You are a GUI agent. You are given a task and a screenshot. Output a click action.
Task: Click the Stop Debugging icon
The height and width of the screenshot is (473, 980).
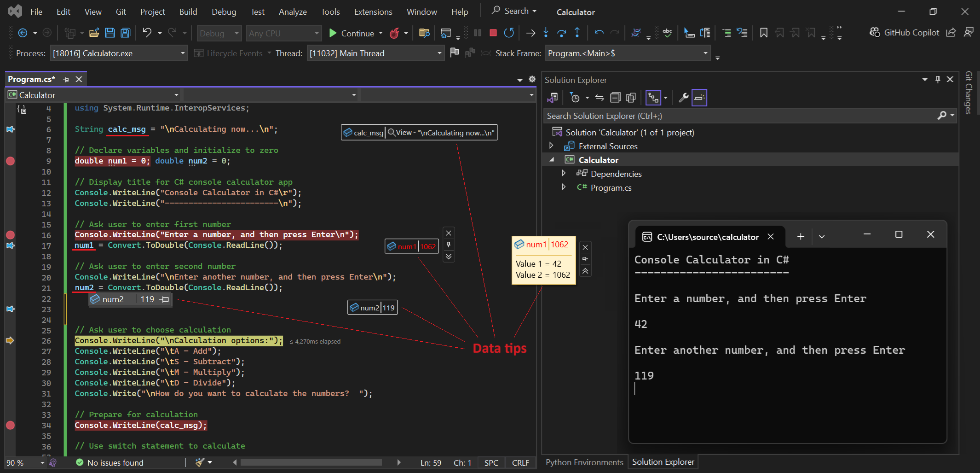tap(493, 33)
